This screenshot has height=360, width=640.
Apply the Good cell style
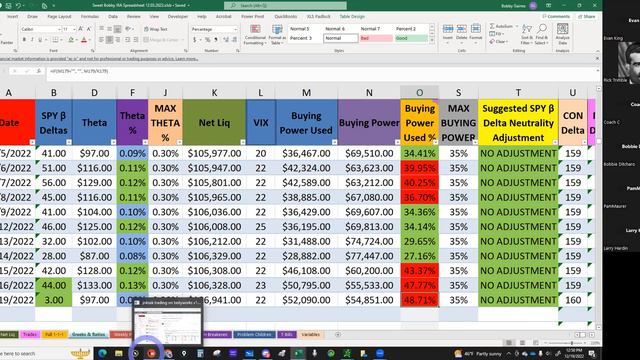tap(411, 38)
